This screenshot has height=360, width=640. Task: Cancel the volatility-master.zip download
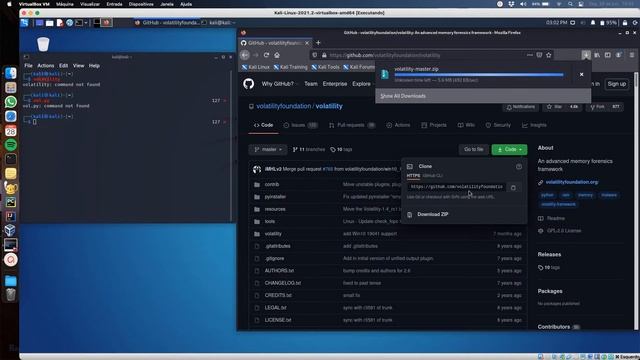582,75
